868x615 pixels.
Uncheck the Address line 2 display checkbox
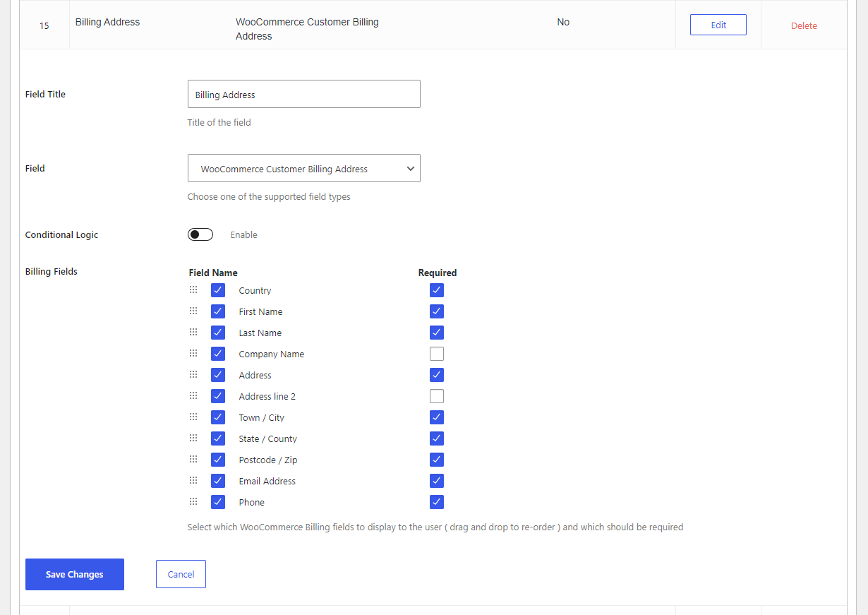[x=218, y=396]
